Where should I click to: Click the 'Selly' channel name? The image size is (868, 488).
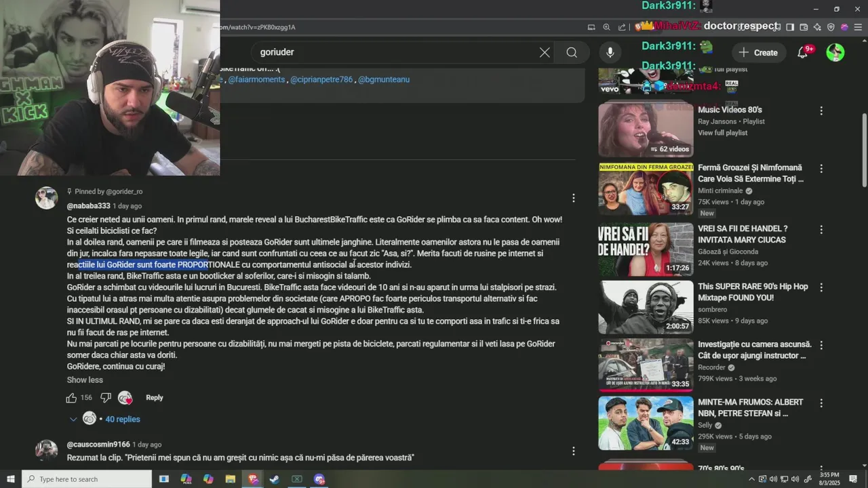tap(706, 426)
